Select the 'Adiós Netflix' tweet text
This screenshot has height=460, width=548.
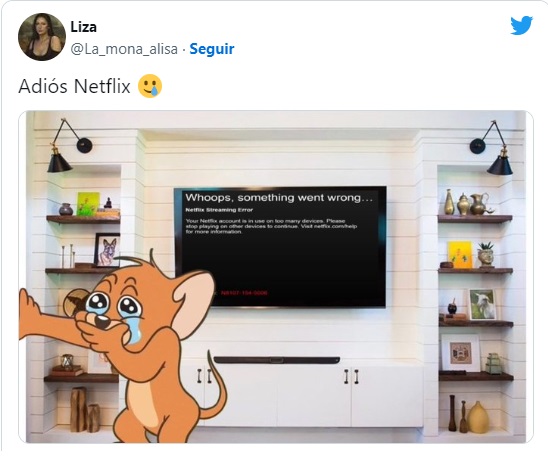74,86
